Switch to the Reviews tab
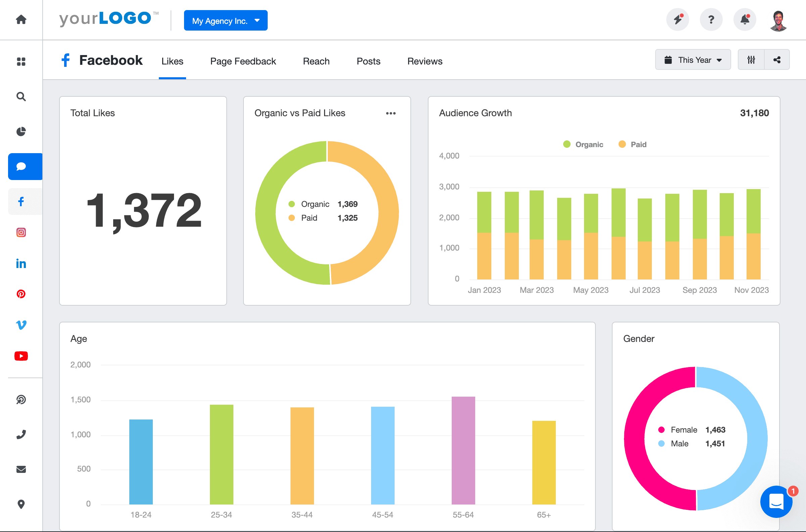Screen dimensions: 806x532 coord(425,61)
